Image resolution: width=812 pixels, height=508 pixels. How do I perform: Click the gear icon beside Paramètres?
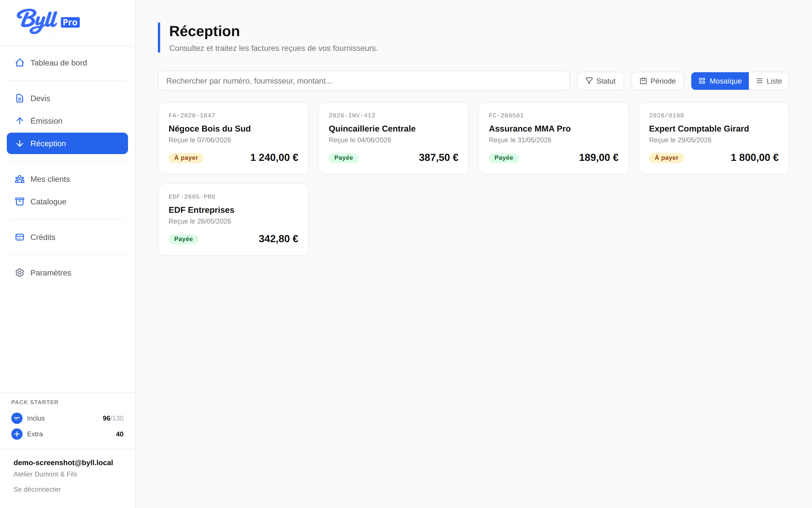tap(20, 273)
